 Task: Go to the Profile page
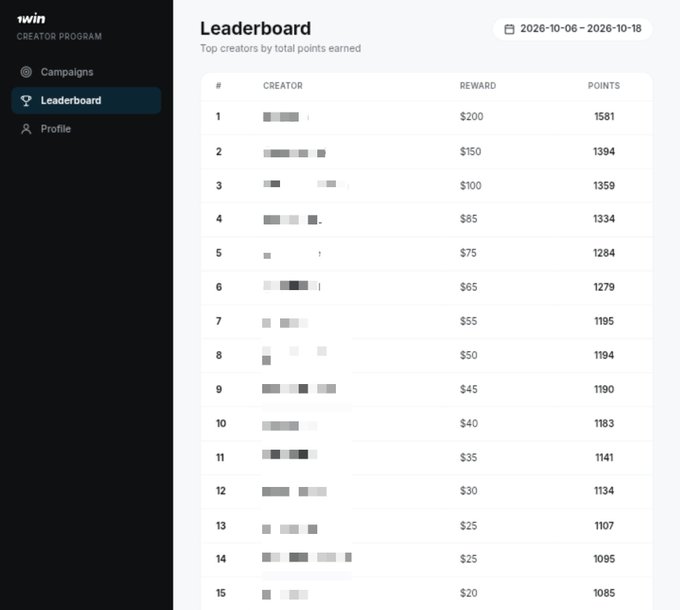point(86,129)
